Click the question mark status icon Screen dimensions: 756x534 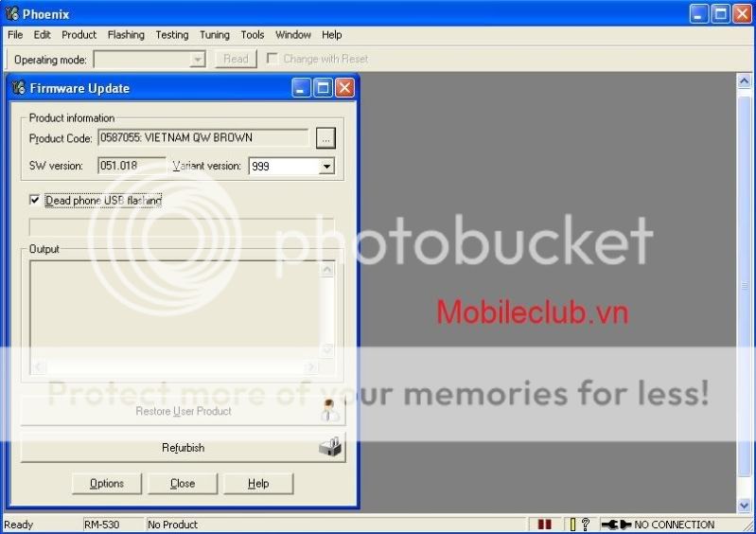[586, 525]
